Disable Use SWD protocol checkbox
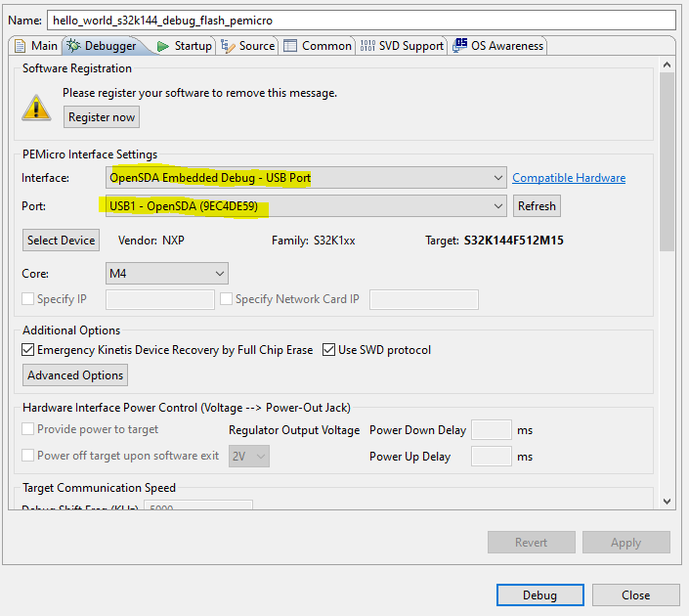The image size is (689, 616). [328, 350]
